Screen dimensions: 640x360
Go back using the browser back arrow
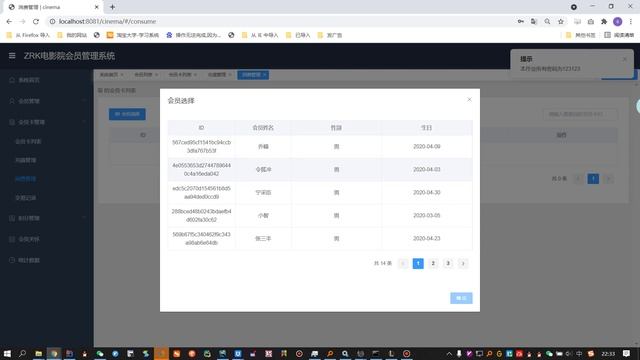9,22
